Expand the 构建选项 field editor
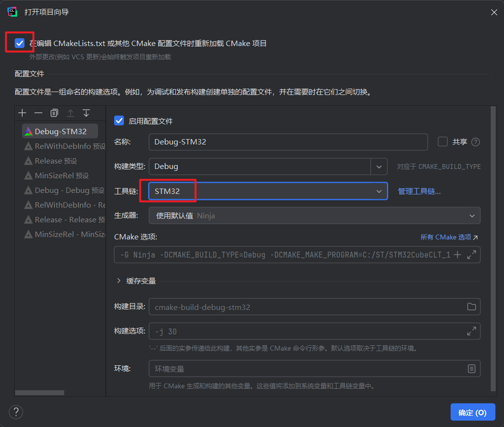Image resolution: width=504 pixels, height=427 pixels. [472, 331]
